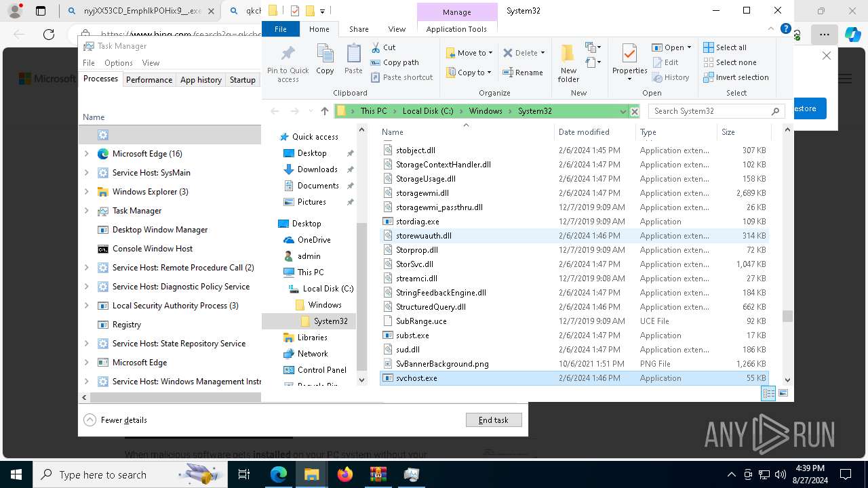Select OneDrive in the navigation pane
The image size is (868, 488).
313,240
